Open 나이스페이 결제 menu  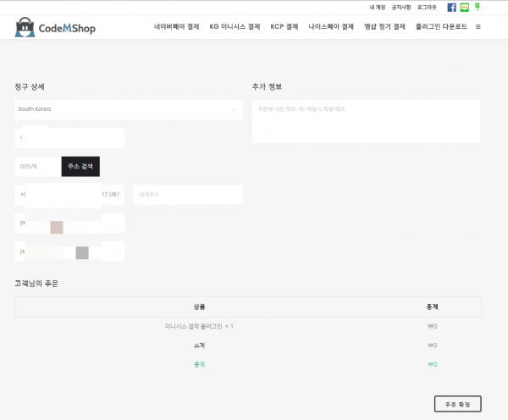pos(331,26)
